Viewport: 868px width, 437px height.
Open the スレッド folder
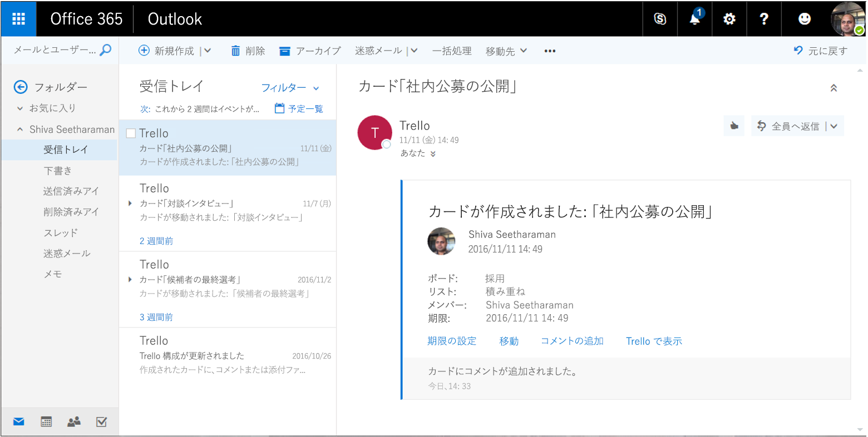pos(60,232)
